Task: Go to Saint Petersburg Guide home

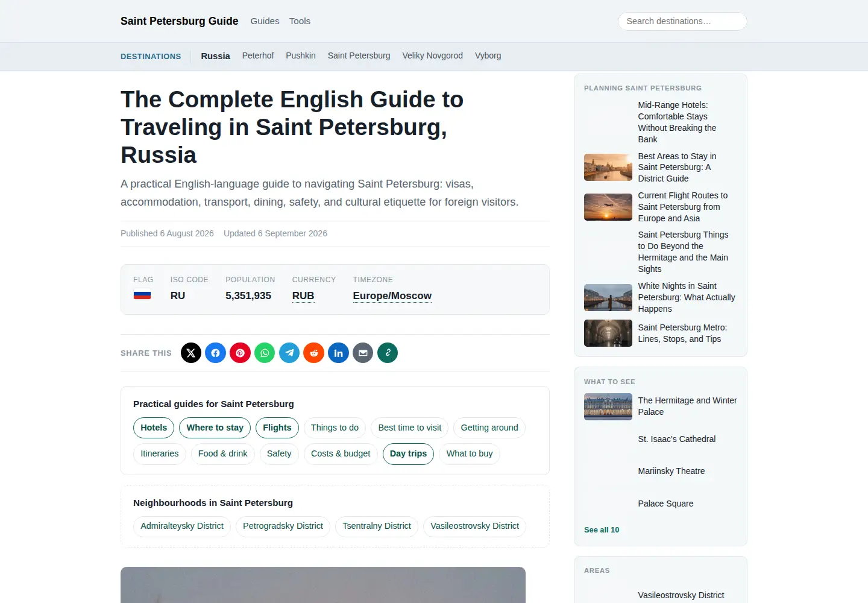Action: tap(180, 21)
